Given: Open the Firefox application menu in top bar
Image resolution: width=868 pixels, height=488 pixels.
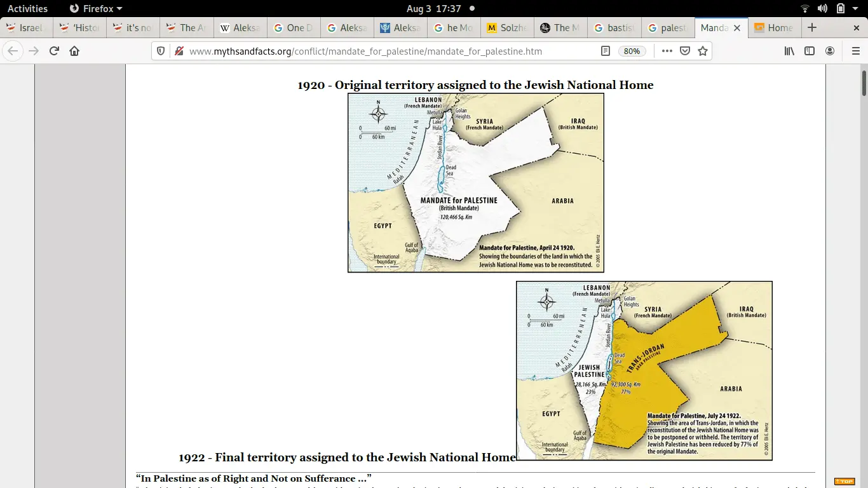Looking at the screenshot, I should click(x=95, y=9).
